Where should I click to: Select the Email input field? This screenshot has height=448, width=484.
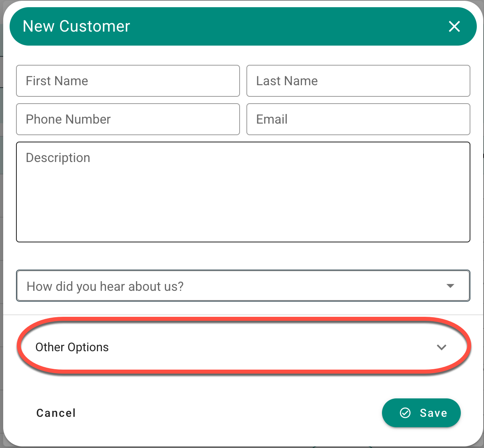358,119
